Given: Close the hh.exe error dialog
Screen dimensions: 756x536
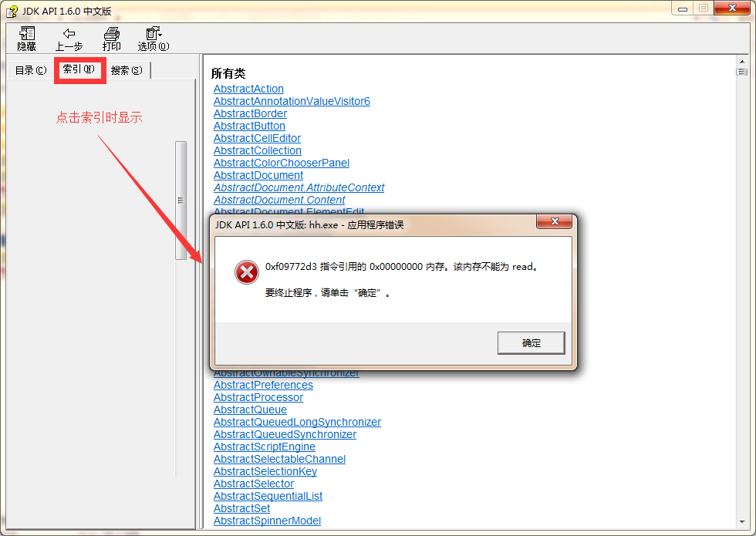Looking at the screenshot, I should 555,221.
